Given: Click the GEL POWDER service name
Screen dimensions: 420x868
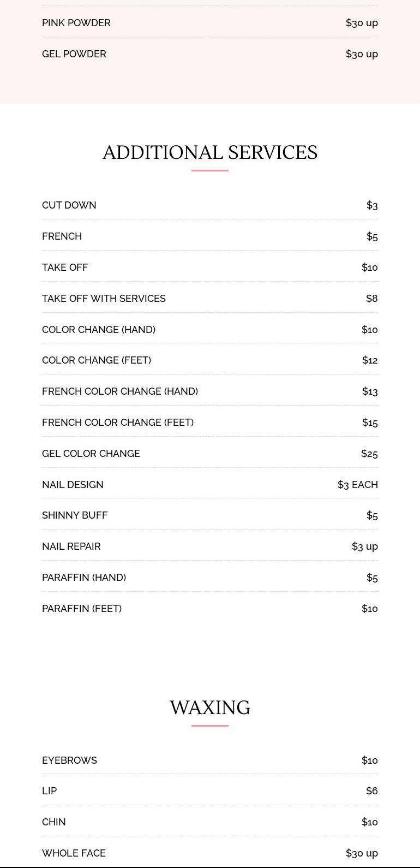Looking at the screenshot, I should [x=74, y=54].
